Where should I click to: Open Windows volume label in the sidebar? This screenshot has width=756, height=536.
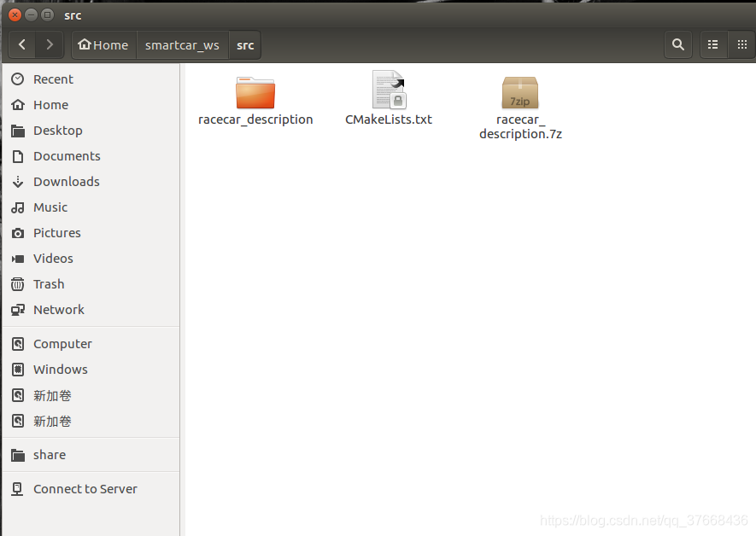click(61, 370)
